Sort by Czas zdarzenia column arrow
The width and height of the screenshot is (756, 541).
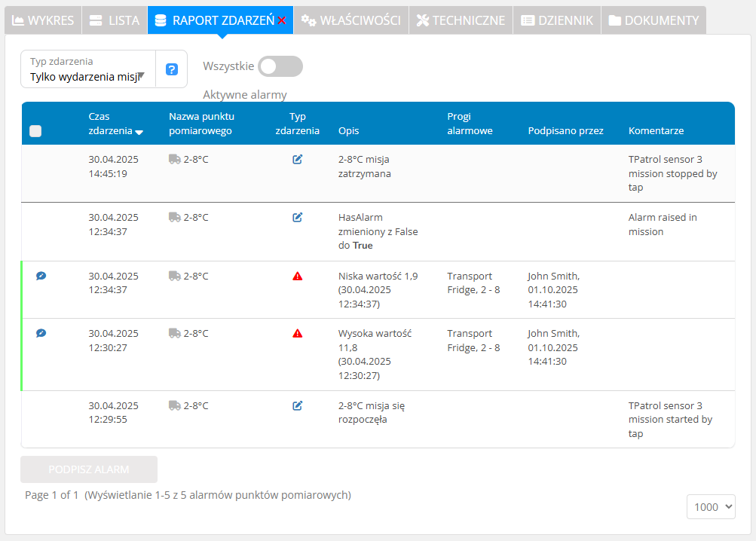point(139,132)
